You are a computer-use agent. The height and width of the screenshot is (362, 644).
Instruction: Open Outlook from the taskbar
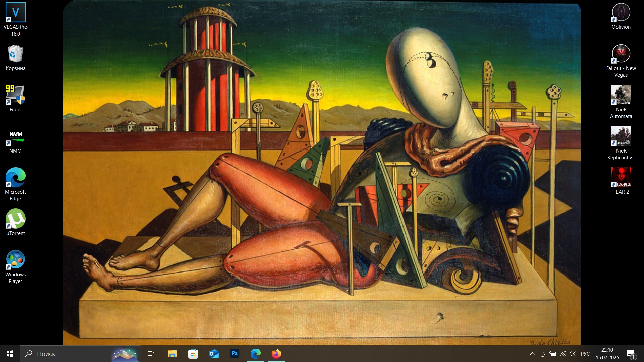[214, 354]
